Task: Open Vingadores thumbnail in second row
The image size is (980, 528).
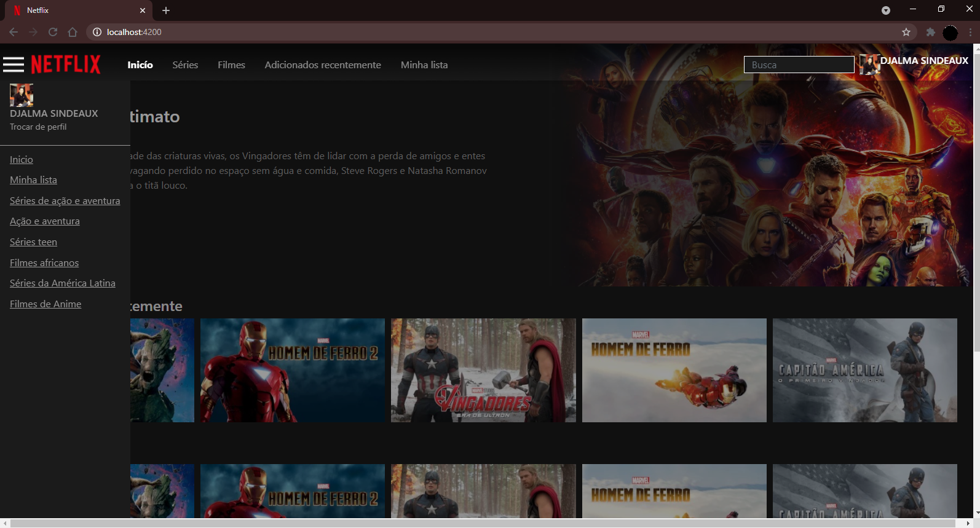Action: point(483,491)
